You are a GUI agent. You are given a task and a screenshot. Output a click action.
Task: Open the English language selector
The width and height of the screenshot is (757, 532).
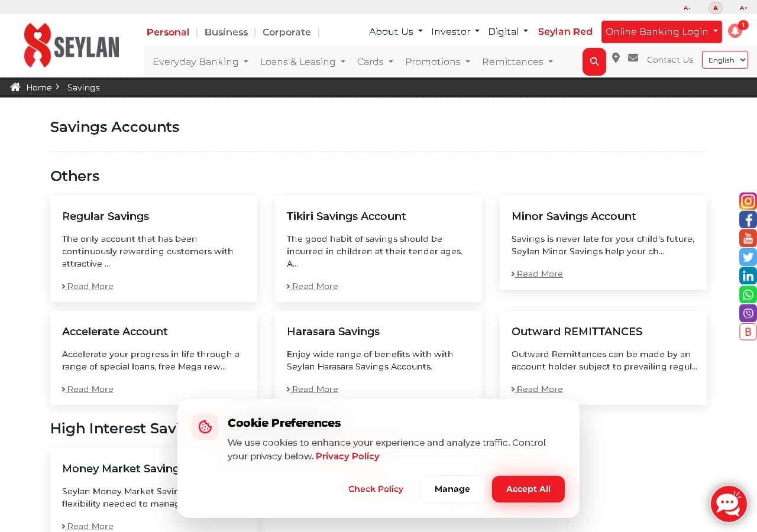point(725,60)
